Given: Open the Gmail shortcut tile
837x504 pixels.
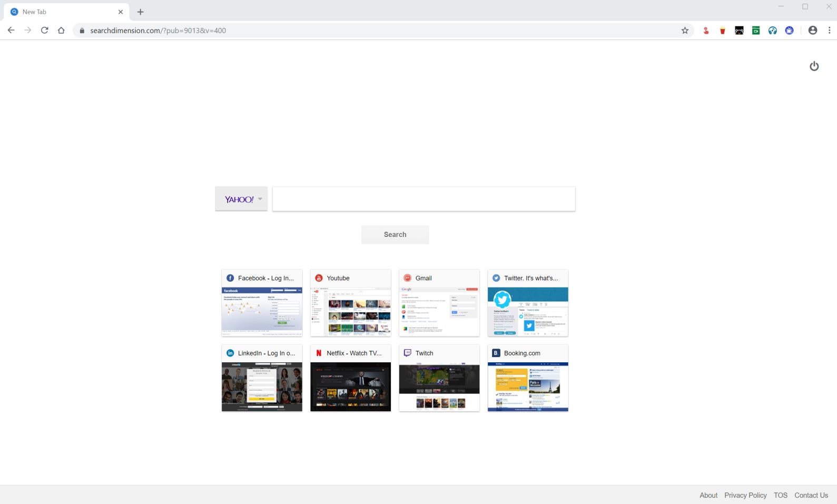Looking at the screenshot, I should point(439,303).
